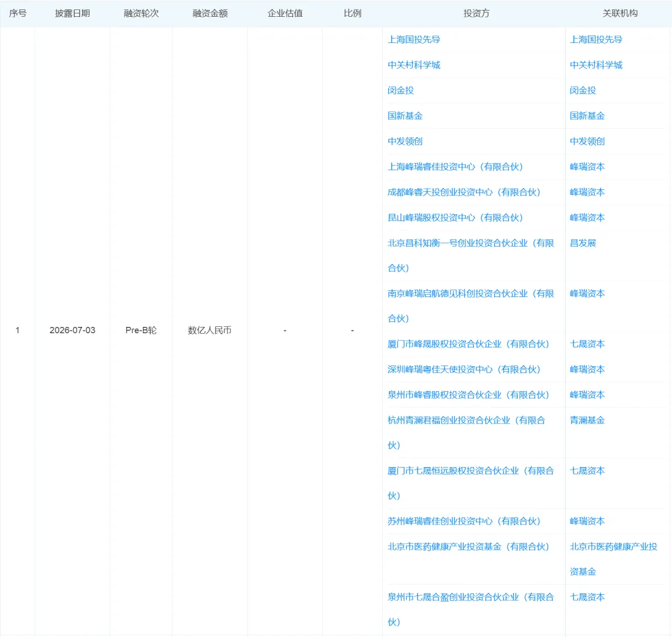Open 闵金投 link in 投资方 column
This screenshot has height=637, width=672.
click(401, 90)
